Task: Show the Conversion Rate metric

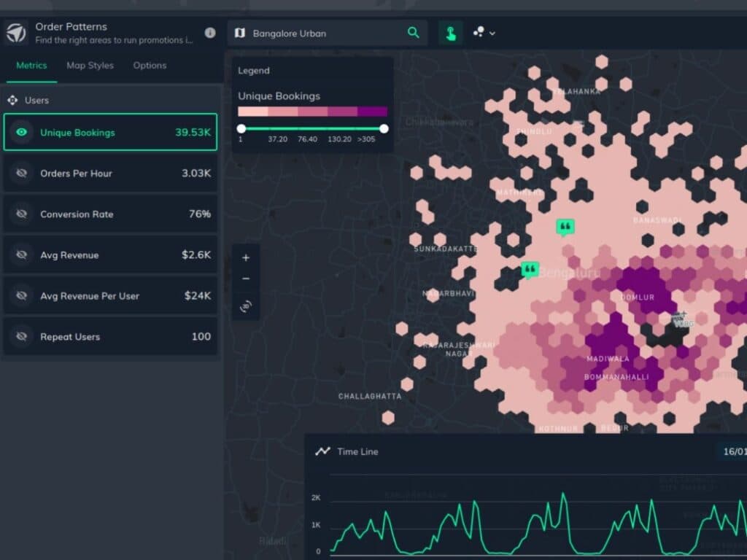Action: [22, 214]
